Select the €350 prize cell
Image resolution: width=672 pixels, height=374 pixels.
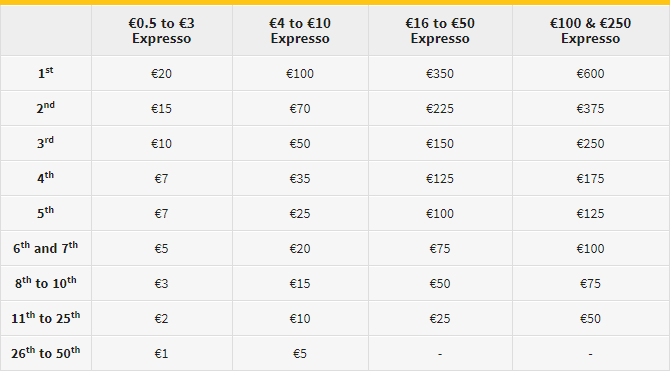pos(440,74)
